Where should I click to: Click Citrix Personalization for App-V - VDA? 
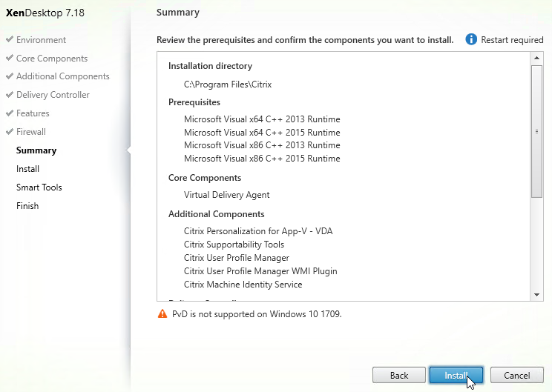click(x=258, y=231)
